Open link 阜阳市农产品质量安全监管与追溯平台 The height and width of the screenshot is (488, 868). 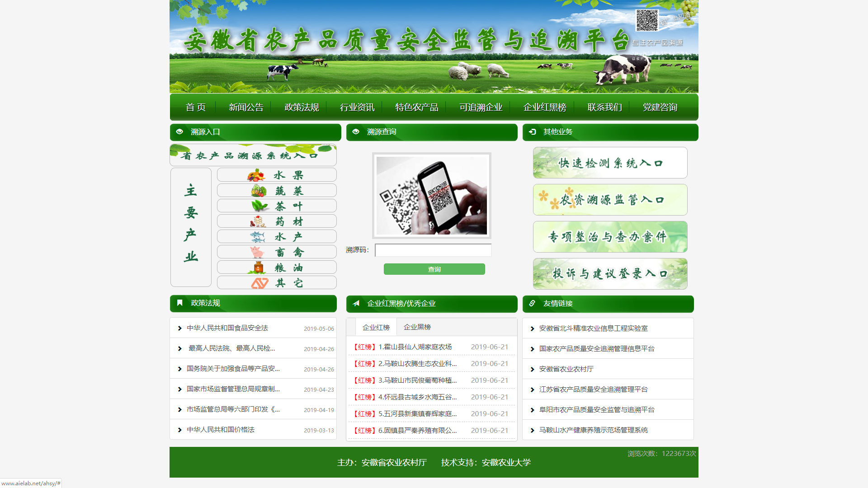597,410
